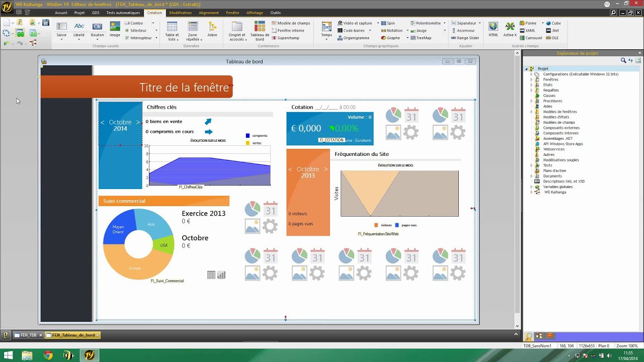644x362 pixels.
Task: Insert a Bouton control from ribbon
Action: 97,30
